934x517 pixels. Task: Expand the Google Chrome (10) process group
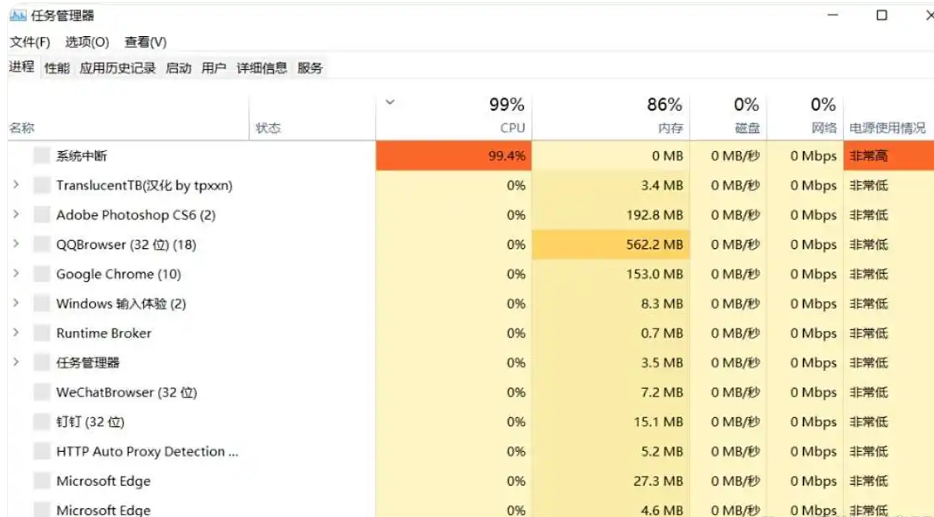(x=16, y=273)
